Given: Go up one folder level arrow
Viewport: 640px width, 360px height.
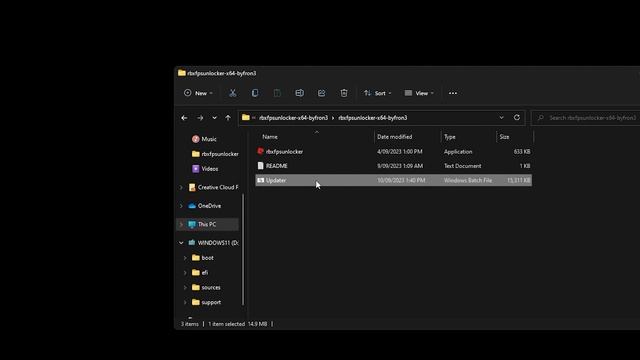Looking at the screenshot, I should click(x=228, y=118).
